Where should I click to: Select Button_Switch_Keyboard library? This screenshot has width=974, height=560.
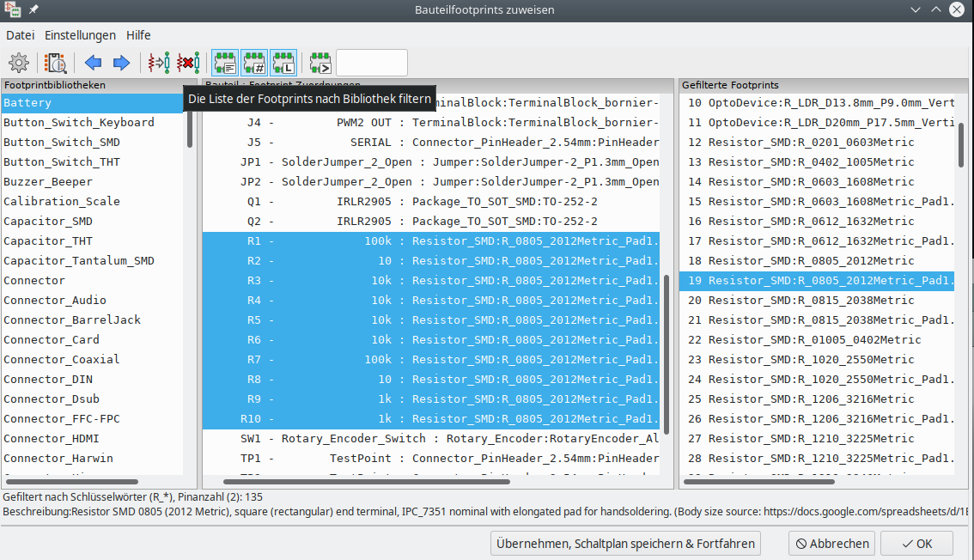[92, 122]
